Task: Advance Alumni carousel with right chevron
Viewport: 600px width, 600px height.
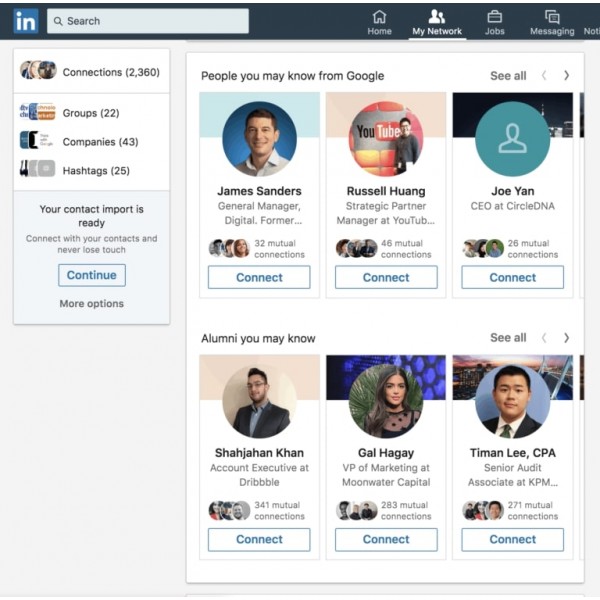Action: tap(566, 338)
